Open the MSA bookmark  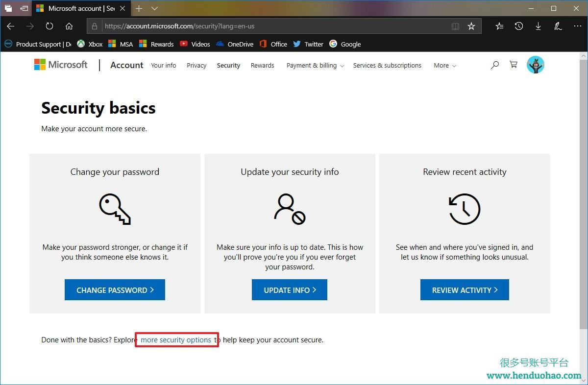click(121, 44)
